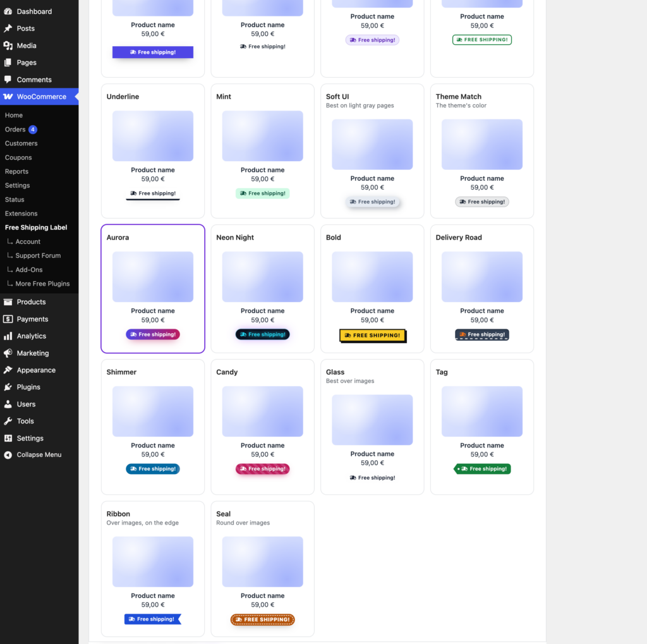Click the yellow FREE SHIPPING! badge in Bold

point(372,336)
